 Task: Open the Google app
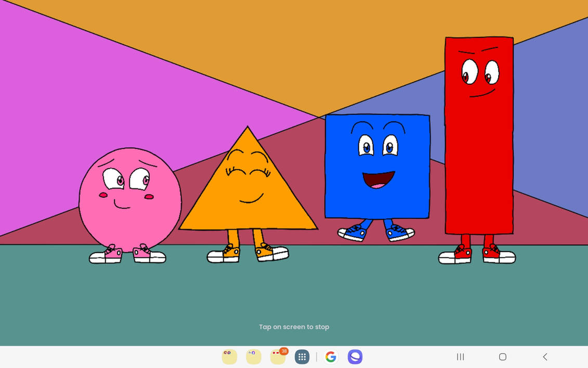tap(331, 357)
